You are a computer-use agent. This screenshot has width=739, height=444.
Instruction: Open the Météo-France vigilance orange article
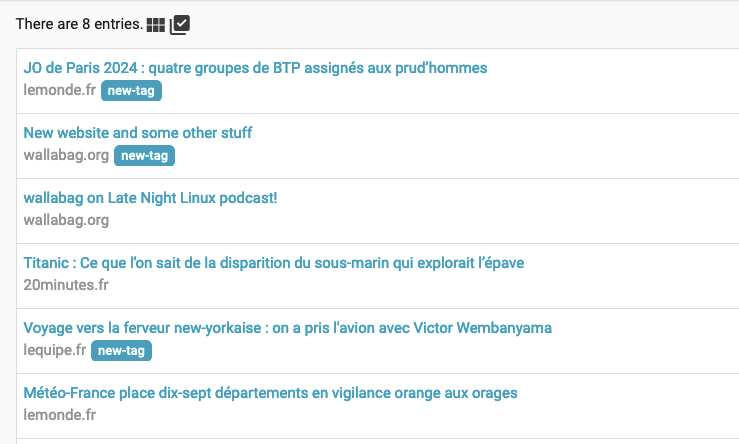(x=271, y=393)
